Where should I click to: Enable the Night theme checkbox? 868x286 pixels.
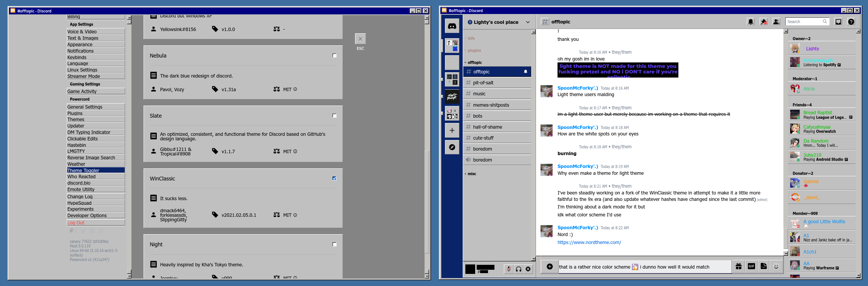click(334, 244)
